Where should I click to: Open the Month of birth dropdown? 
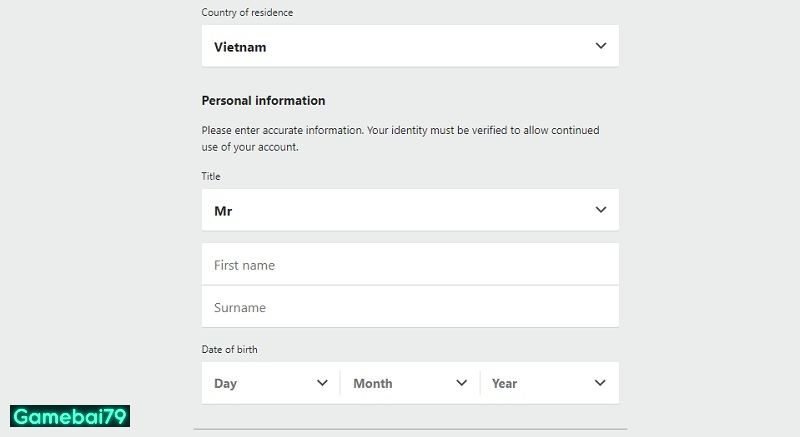point(410,383)
